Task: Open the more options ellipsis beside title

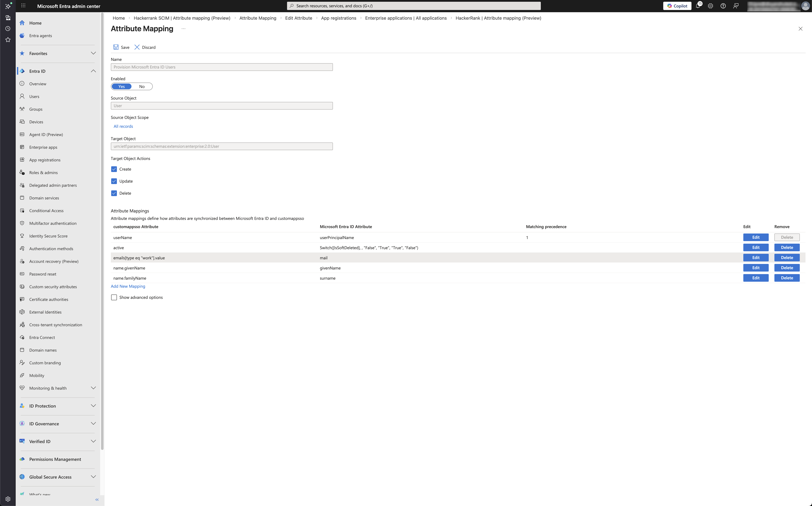Action: (x=183, y=29)
